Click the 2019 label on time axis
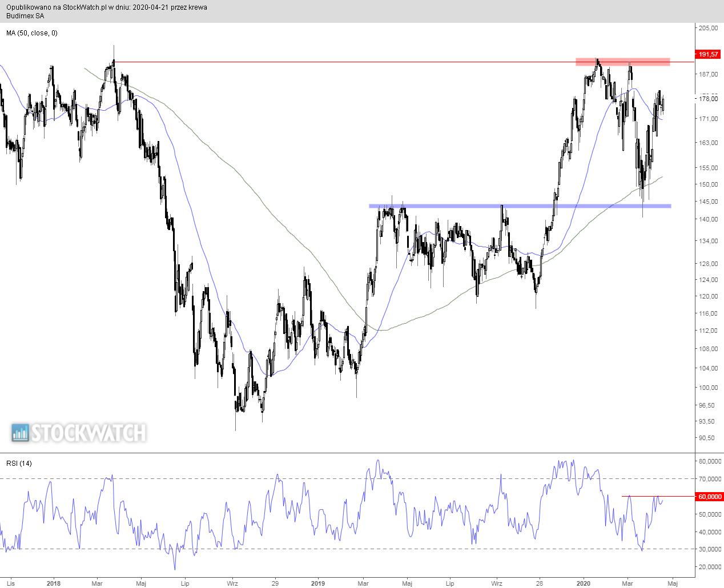The image size is (724, 588). (x=318, y=583)
